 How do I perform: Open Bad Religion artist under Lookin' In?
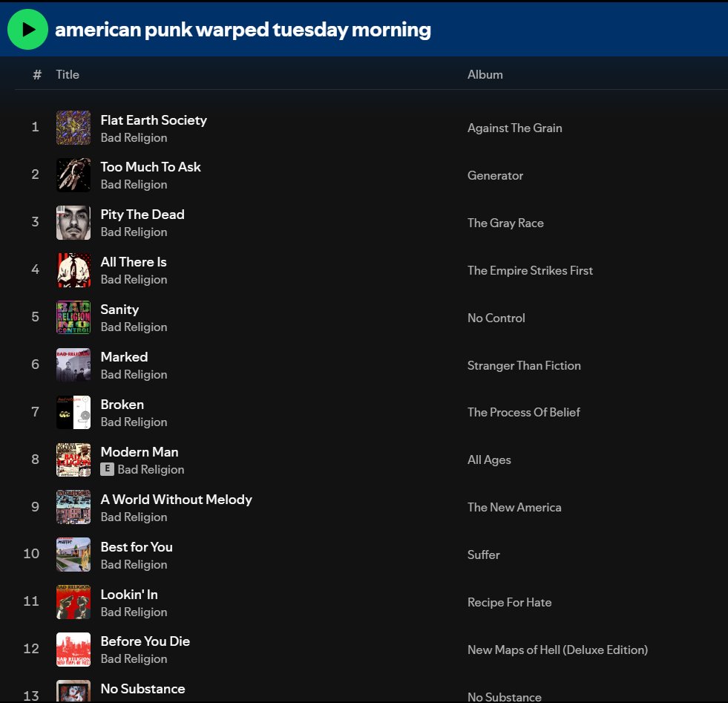pyautogui.click(x=134, y=612)
